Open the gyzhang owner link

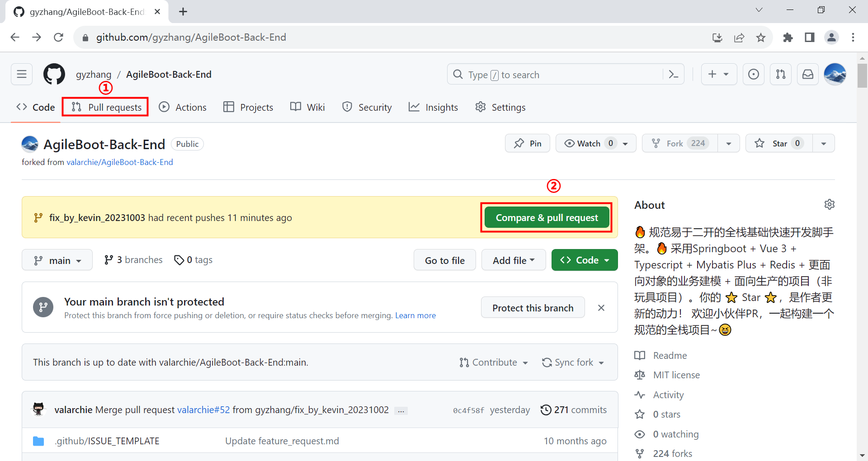click(x=94, y=74)
